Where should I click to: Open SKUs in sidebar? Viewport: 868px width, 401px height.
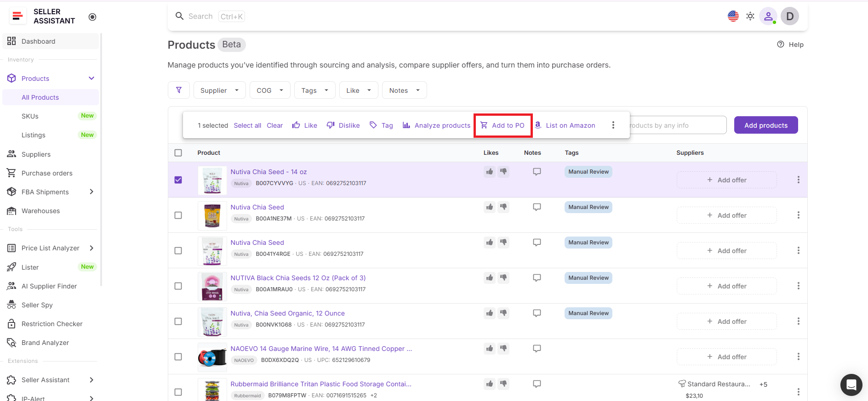(51, 116)
